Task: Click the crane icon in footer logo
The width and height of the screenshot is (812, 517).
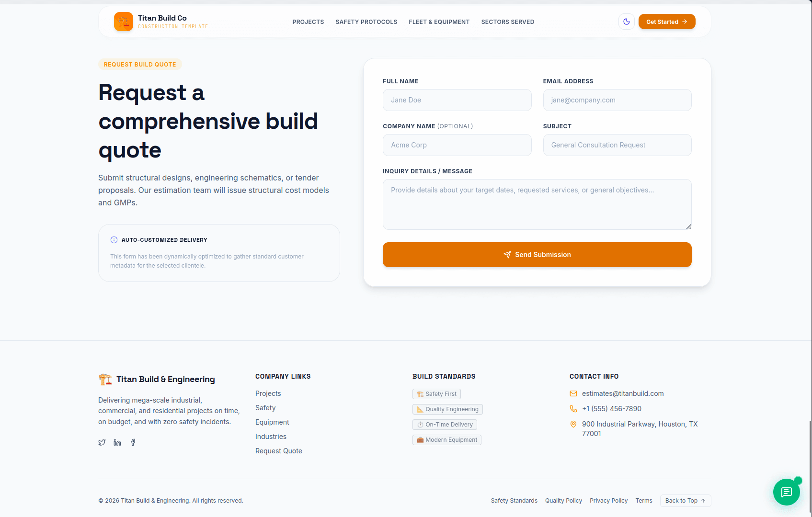Action: pos(105,380)
